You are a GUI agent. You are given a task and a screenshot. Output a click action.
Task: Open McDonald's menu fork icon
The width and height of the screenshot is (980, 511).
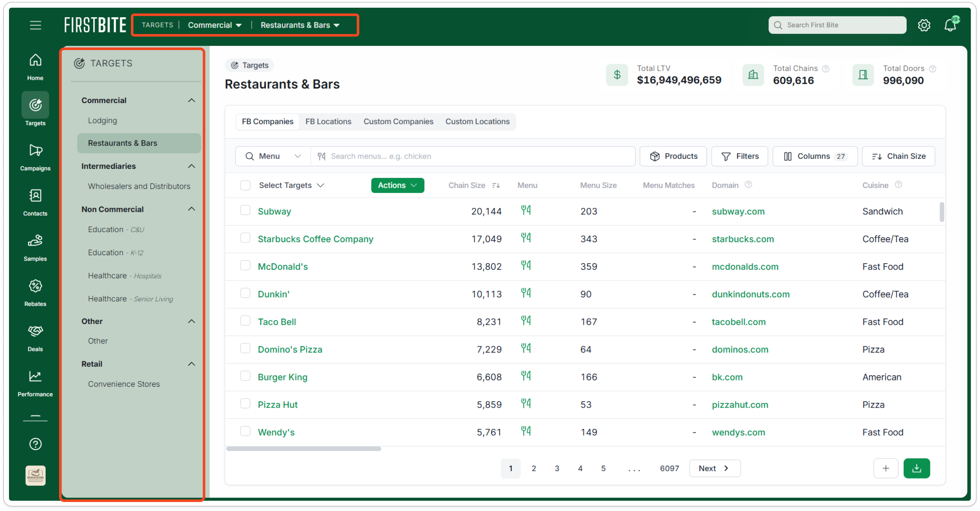(x=526, y=265)
